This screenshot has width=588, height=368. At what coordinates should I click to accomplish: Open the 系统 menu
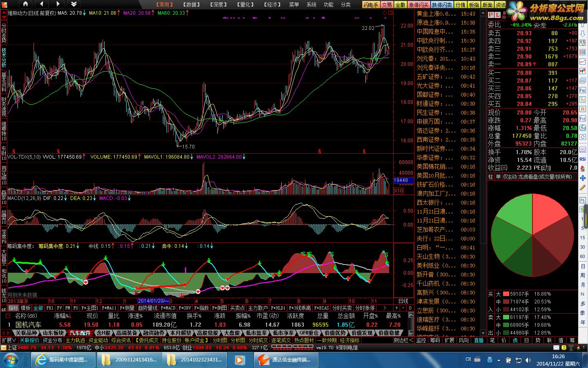point(312,4)
